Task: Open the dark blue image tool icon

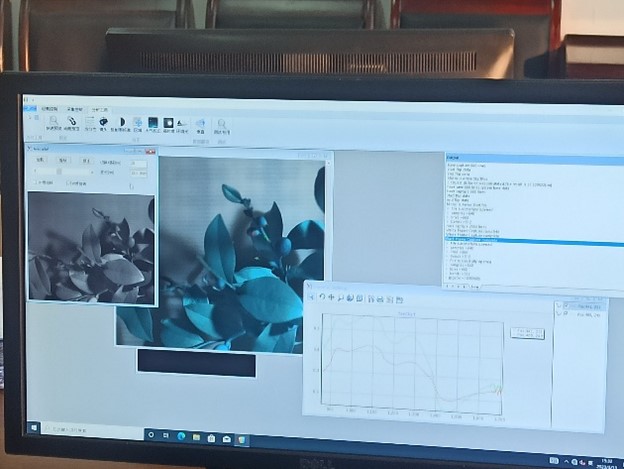Action: point(153,123)
